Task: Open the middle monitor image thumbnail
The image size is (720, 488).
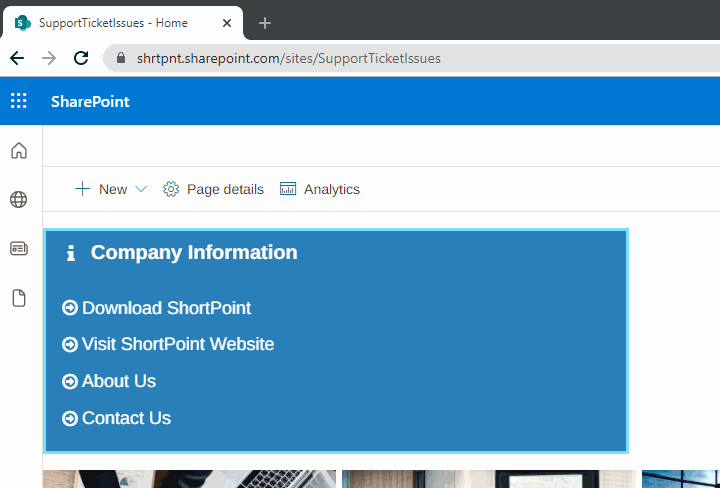Action: (x=489, y=479)
